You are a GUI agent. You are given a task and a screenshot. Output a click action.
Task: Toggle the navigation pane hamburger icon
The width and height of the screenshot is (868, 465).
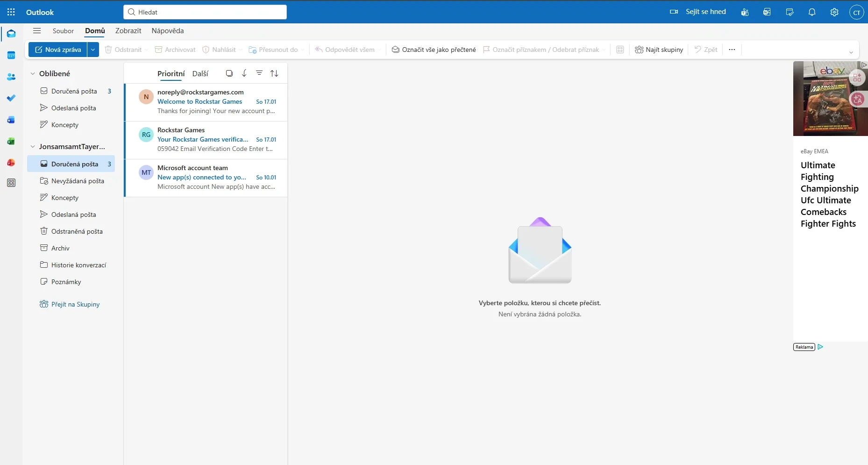tap(37, 31)
